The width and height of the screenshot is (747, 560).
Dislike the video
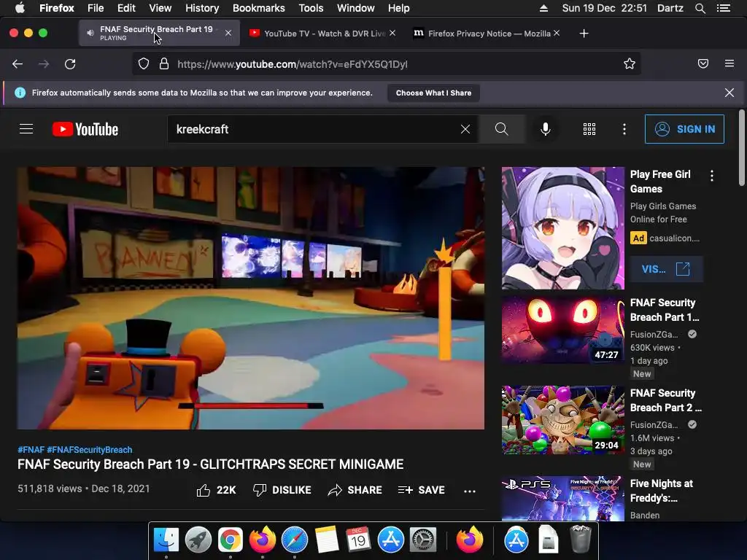(x=282, y=490)
